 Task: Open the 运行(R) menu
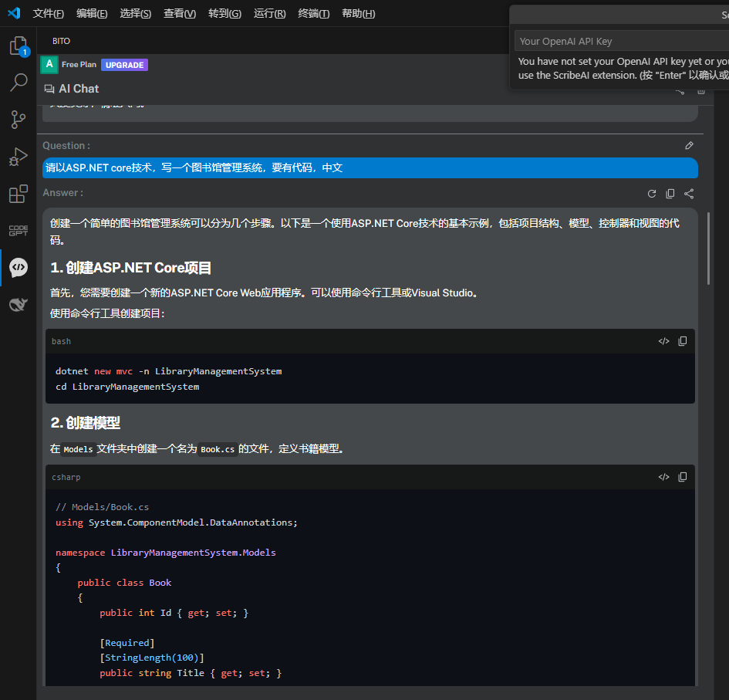tap(270, 13)
